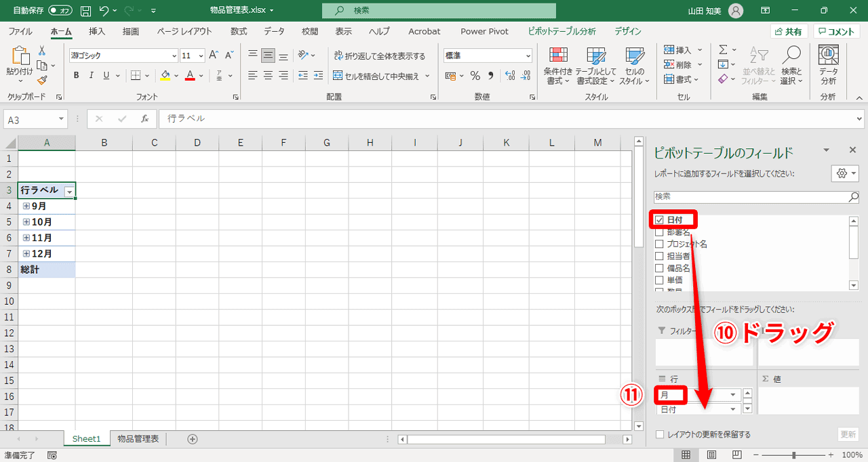868x462 pixels.
Task: Click the 共有 share button
Action: [x=789, y=31]
